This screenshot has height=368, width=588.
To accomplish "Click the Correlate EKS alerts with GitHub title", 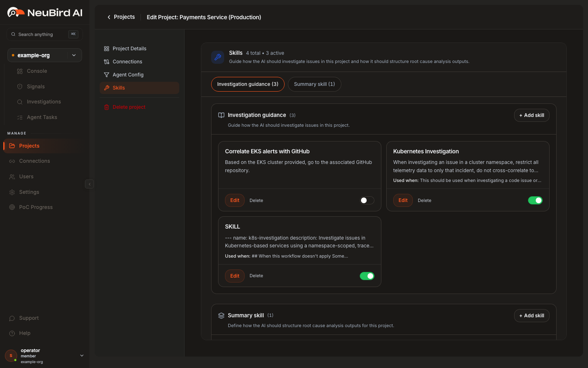I will (267, 151).
